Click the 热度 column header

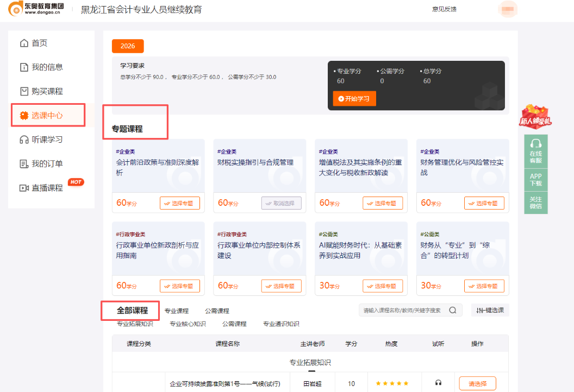[391, 344]
